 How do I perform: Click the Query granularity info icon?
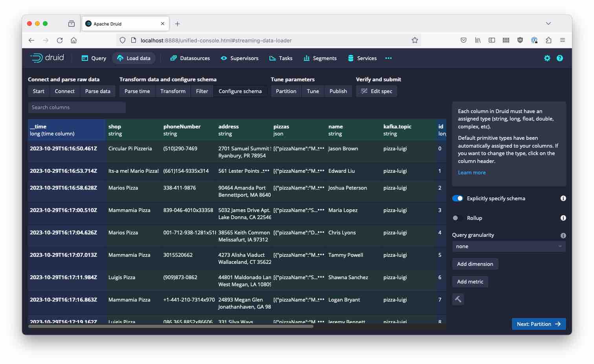click(x=563, y=236)
